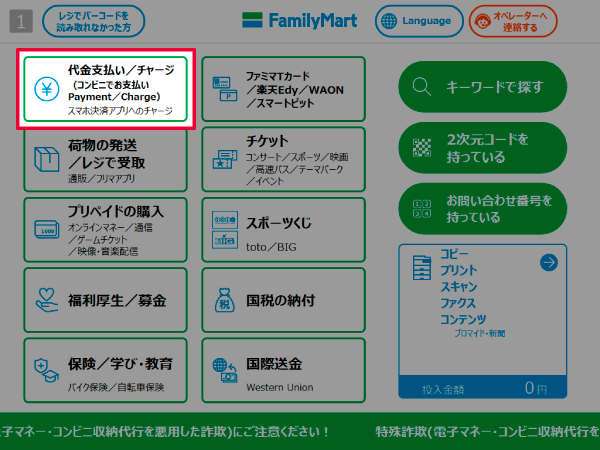Image resolution: width=600 pixels, height=450 pixels.
Task: Tap レジでバーコードを読み取れなかった方 button
Action: (x=93, y=21)
